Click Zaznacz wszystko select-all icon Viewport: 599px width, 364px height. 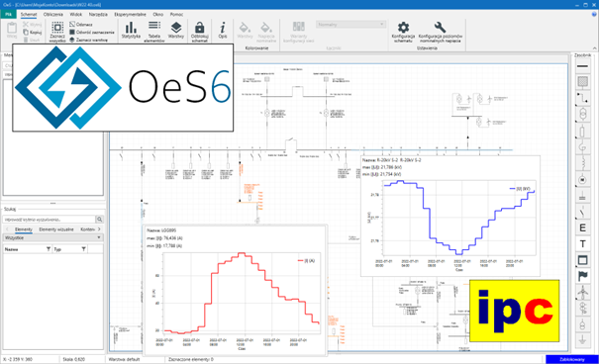pos(57,32)
